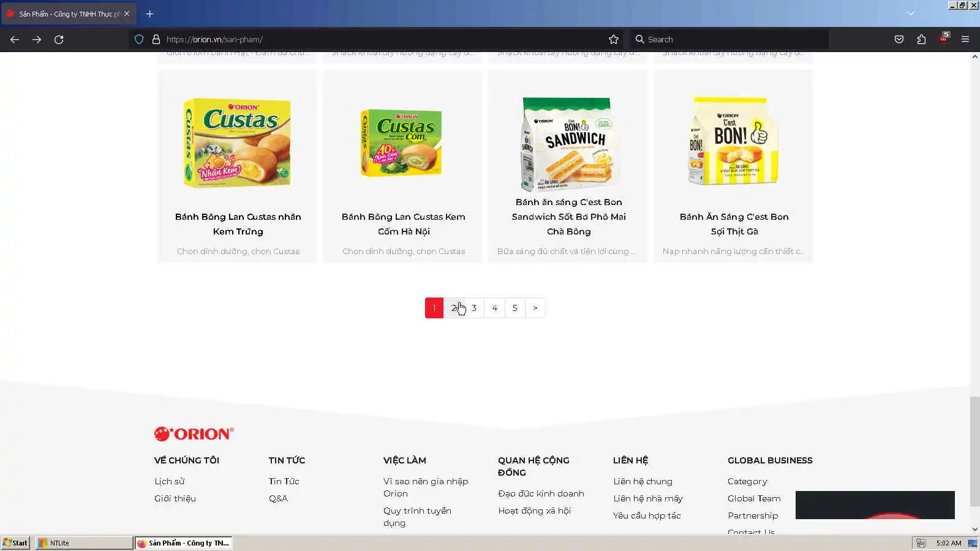The image size is (980, 551).
Task: Open Liên hệ chung link
Action: (x=643, y=481)
